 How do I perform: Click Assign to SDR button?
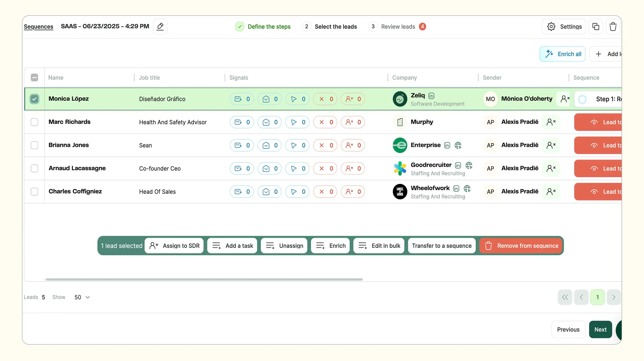tap(174, 246)
